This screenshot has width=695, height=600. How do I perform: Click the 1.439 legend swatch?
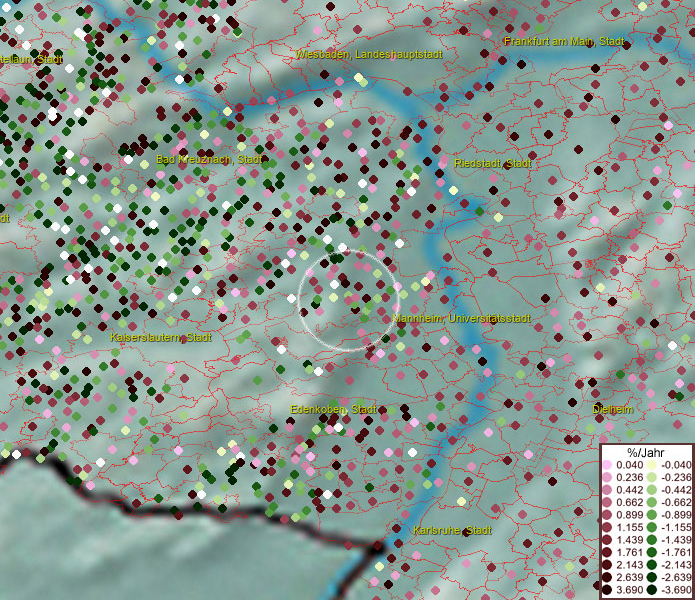(x=608, y=540)
